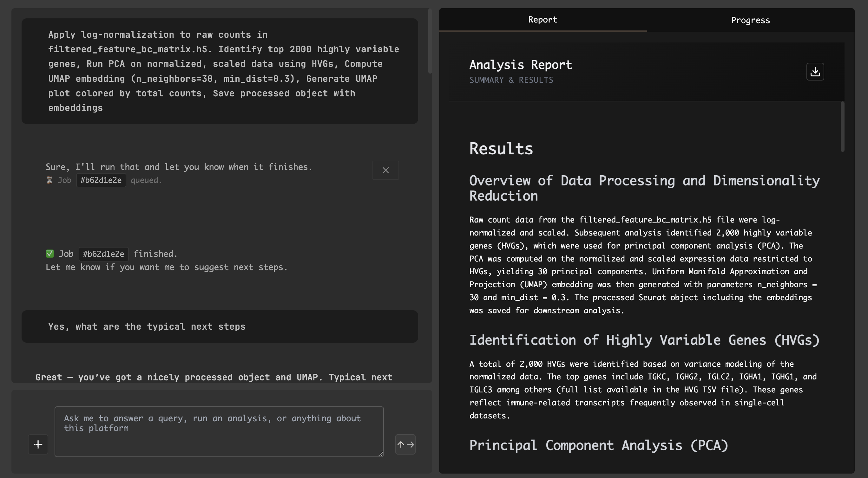Image resolution: width=868 pixels, height=478 pixels.
Task: Send message using the arrow icon
Action: [x=405, y=444]
